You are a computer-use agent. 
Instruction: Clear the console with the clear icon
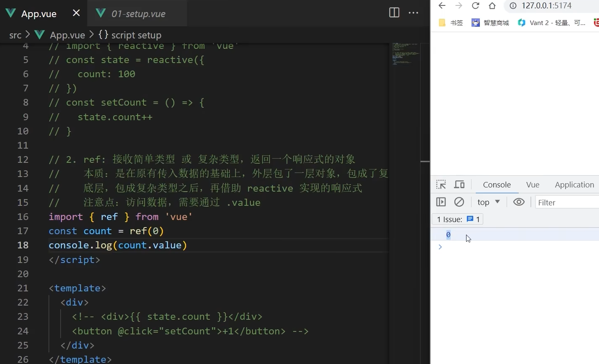point(459,202)
